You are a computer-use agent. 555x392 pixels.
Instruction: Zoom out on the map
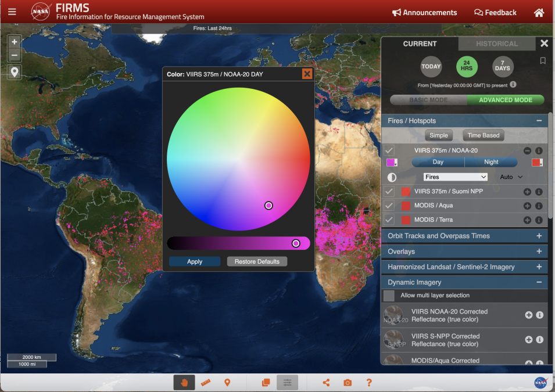(15, 55)
